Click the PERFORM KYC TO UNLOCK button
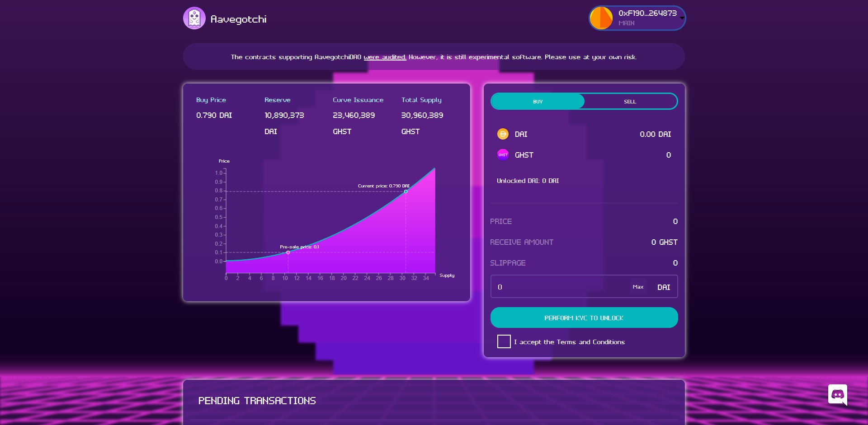Image resolution: width=868 pixels, height=425 pixels. click(x=584, y=318)
